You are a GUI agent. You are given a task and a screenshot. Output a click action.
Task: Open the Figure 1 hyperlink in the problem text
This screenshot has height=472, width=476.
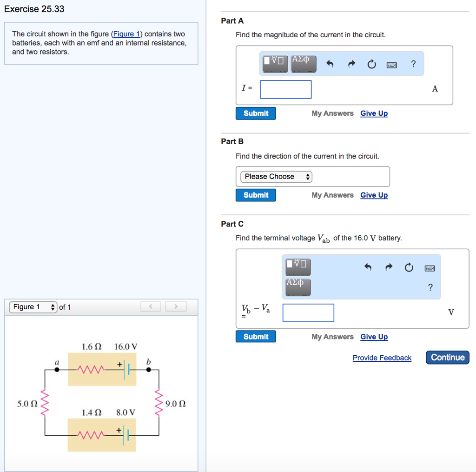tap(127, 33)
